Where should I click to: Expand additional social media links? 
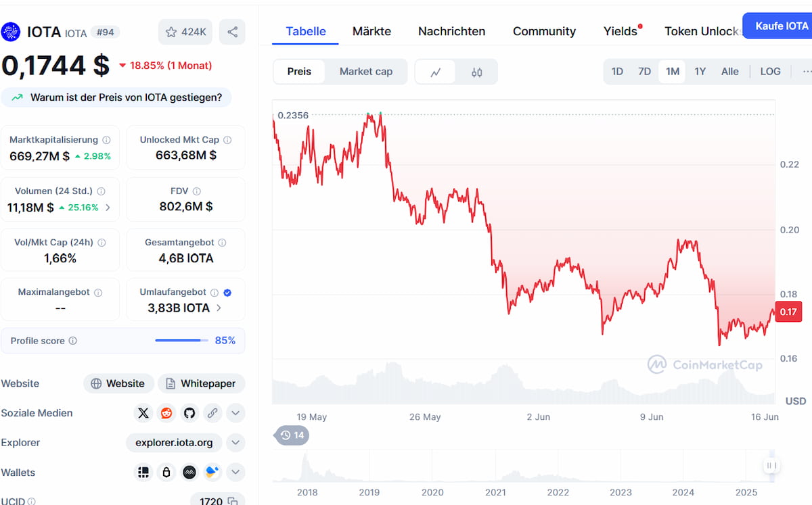point(235,413)
